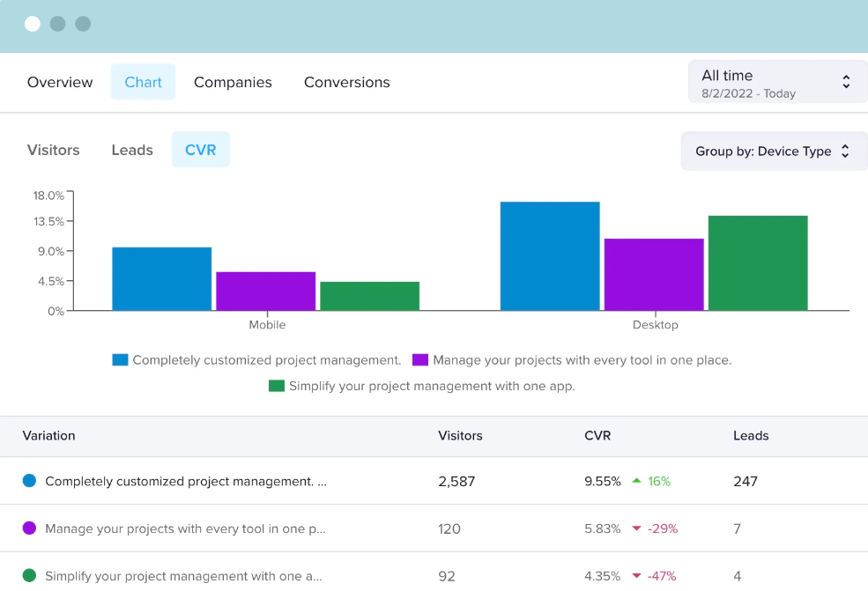Open the Companies tab
The width and height of the screenshot is (868, 591).
(233, 82)
